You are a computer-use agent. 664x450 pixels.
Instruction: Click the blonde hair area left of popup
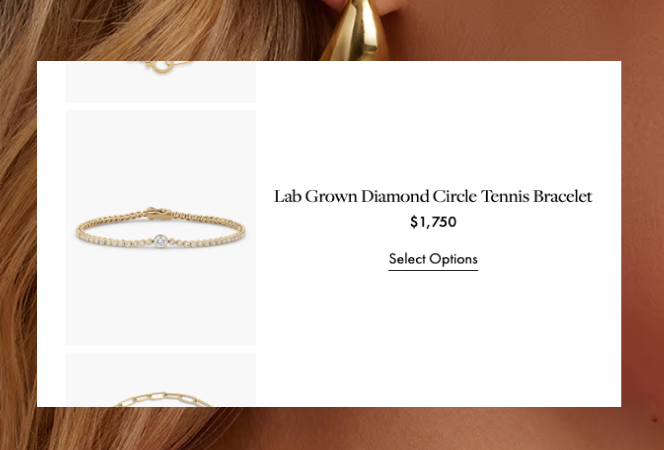(18, 233)
